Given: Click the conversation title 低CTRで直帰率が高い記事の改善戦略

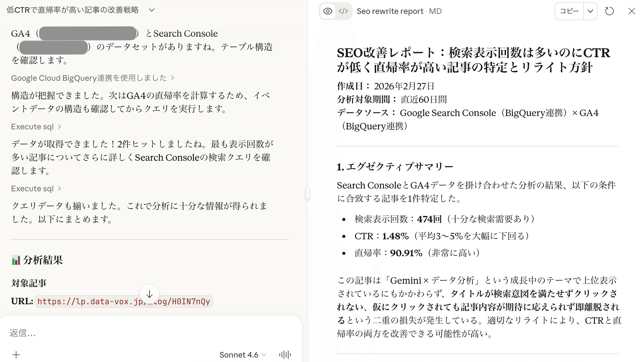Looking at the screenshot, I should tap(73, 10).
